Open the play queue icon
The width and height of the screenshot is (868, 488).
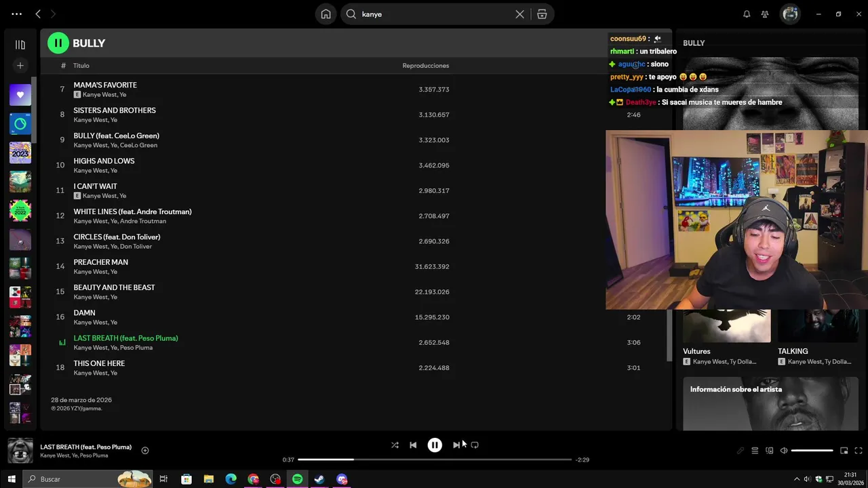click(755, 451)
